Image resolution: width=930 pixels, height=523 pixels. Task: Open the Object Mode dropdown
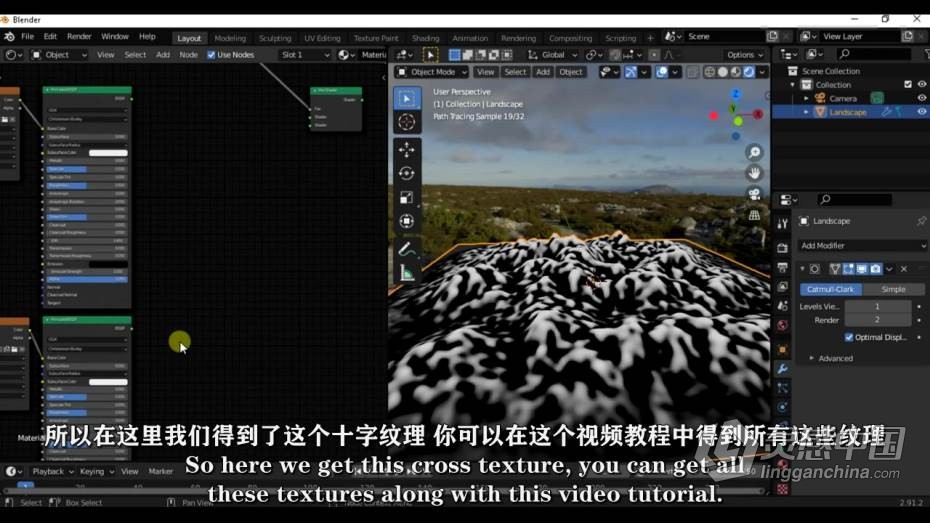point(432,72)
